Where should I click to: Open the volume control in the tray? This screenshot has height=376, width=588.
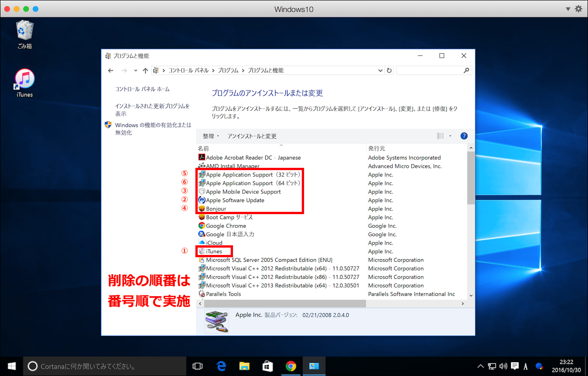point(503,366)
